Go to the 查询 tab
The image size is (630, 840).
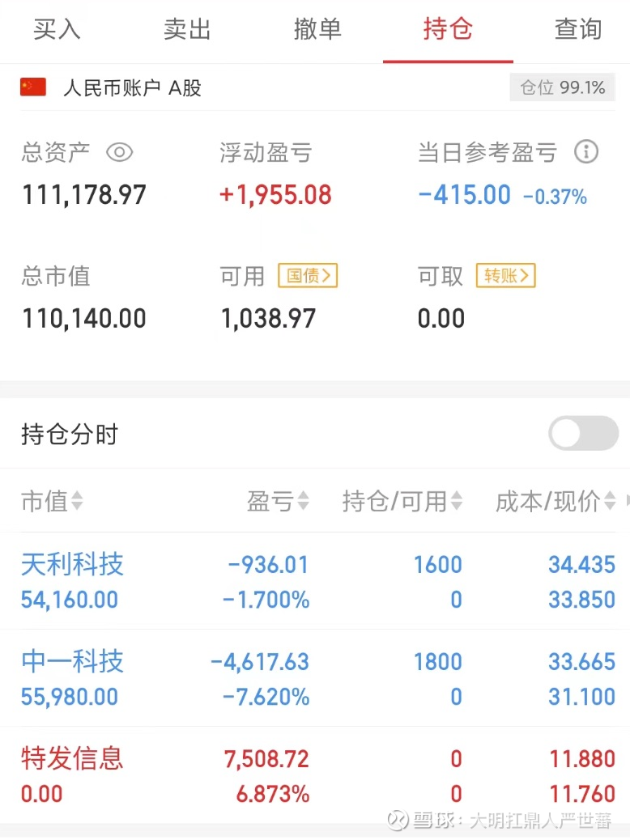pyautogui.click(x=578, y=30)
